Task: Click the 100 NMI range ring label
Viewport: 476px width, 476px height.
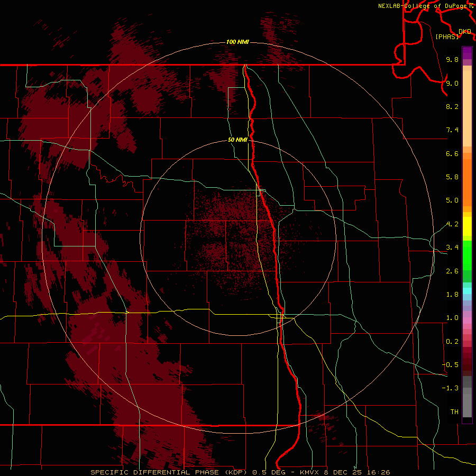Action: pos(237,42)
